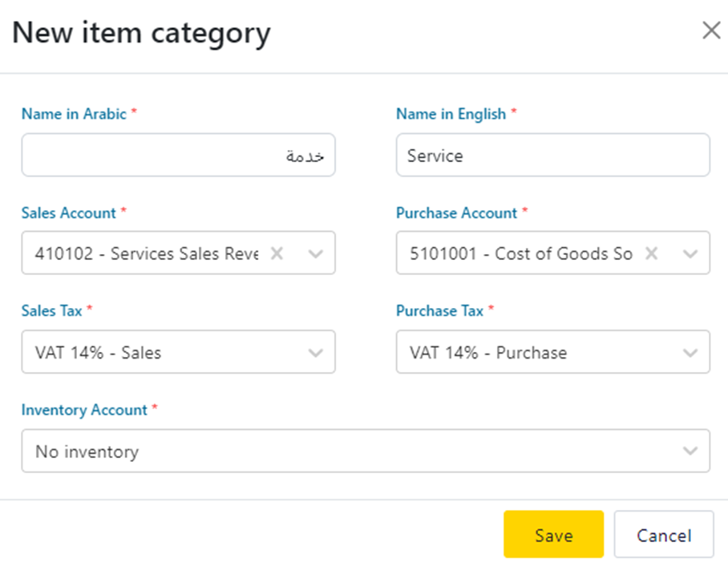Click the Purchase Tax chevron arrow
Viewport: 728px width, 563px height.
point(690,352)
